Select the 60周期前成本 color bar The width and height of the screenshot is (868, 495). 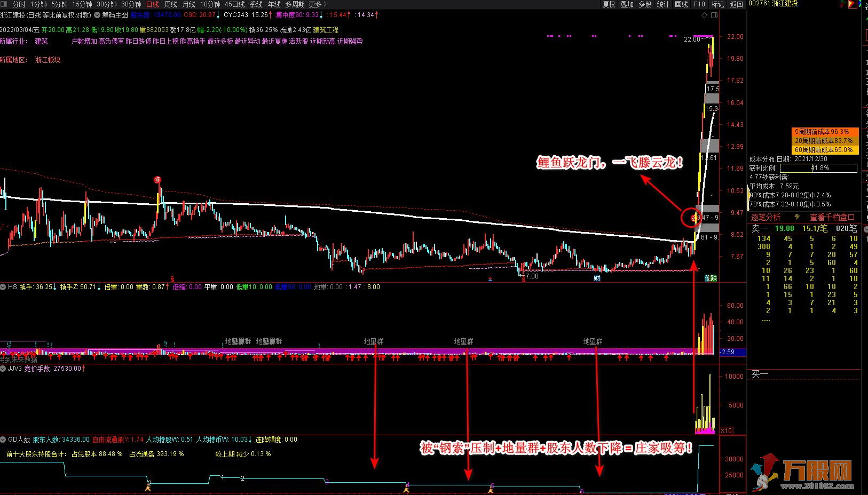[824, 150]
